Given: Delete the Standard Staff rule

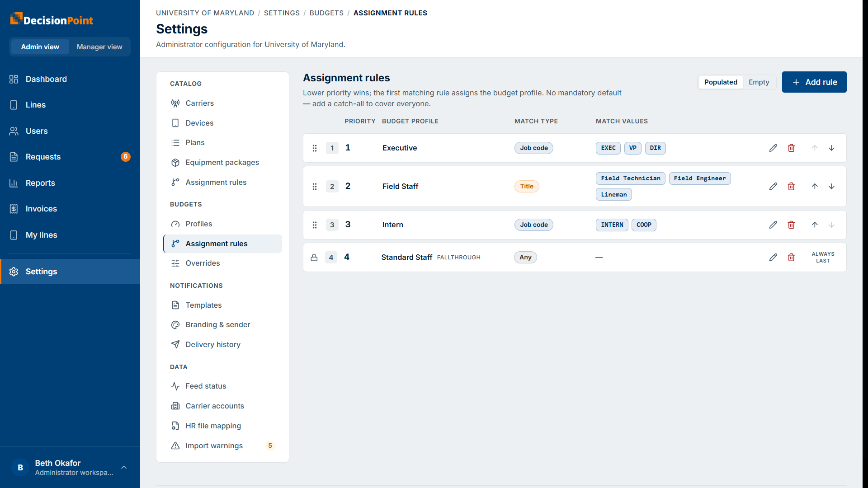Looking at the screenshot, I should [x=791, y=258].
